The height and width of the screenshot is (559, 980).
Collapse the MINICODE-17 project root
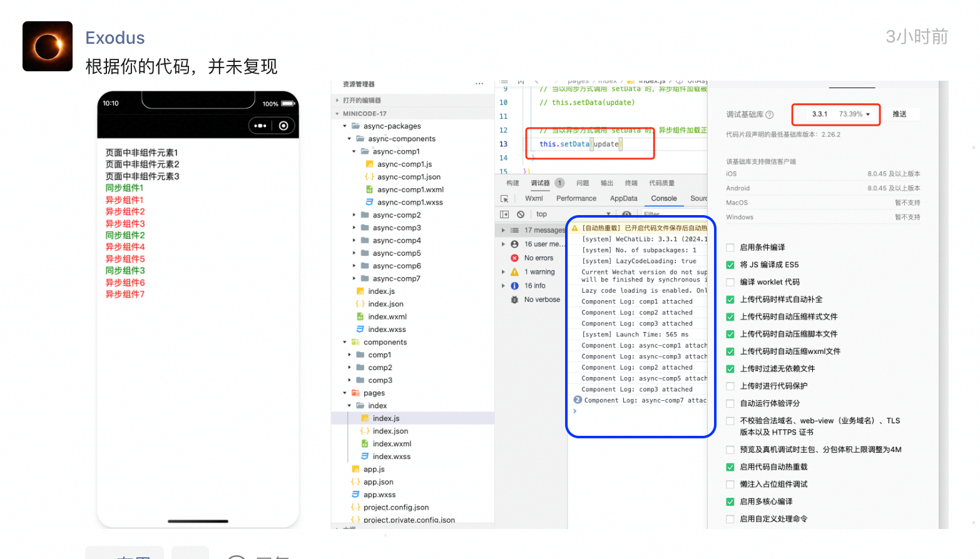(x=338, y=114)
